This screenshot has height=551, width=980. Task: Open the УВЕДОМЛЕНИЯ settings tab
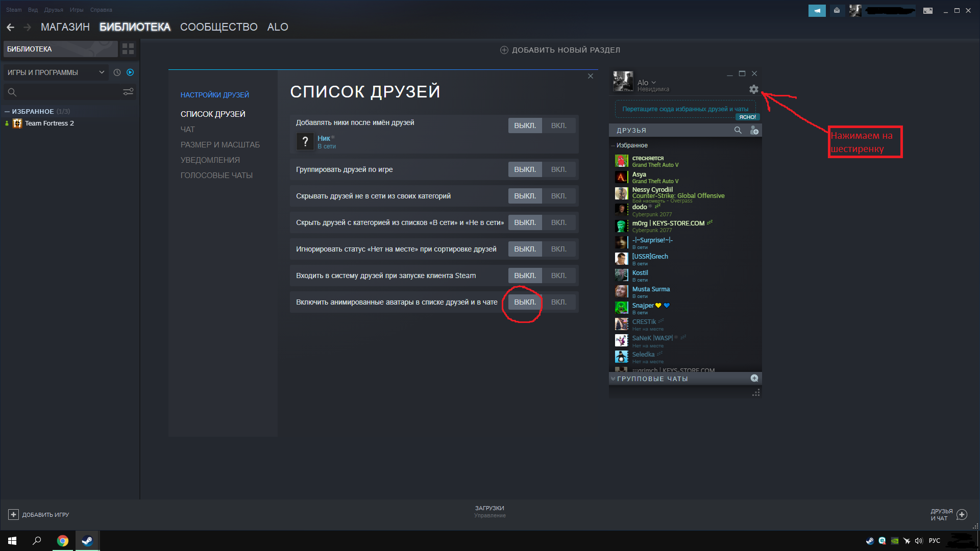[x=210, y=160]
